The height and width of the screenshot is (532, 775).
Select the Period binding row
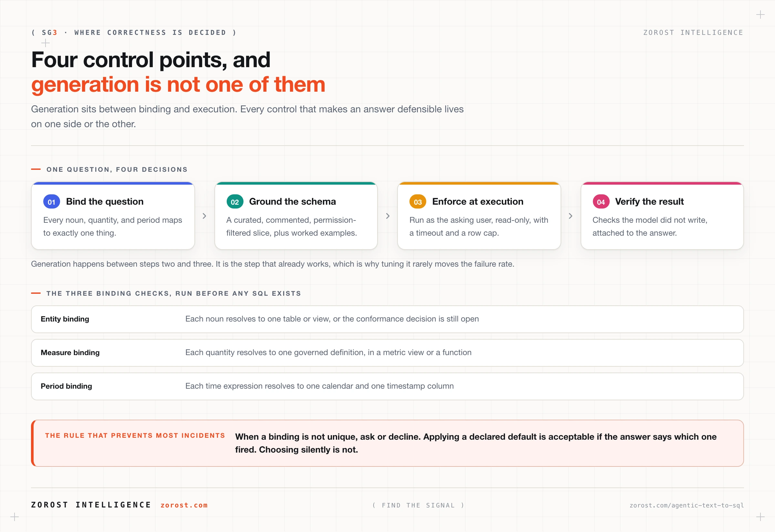(x=387, y=386)
